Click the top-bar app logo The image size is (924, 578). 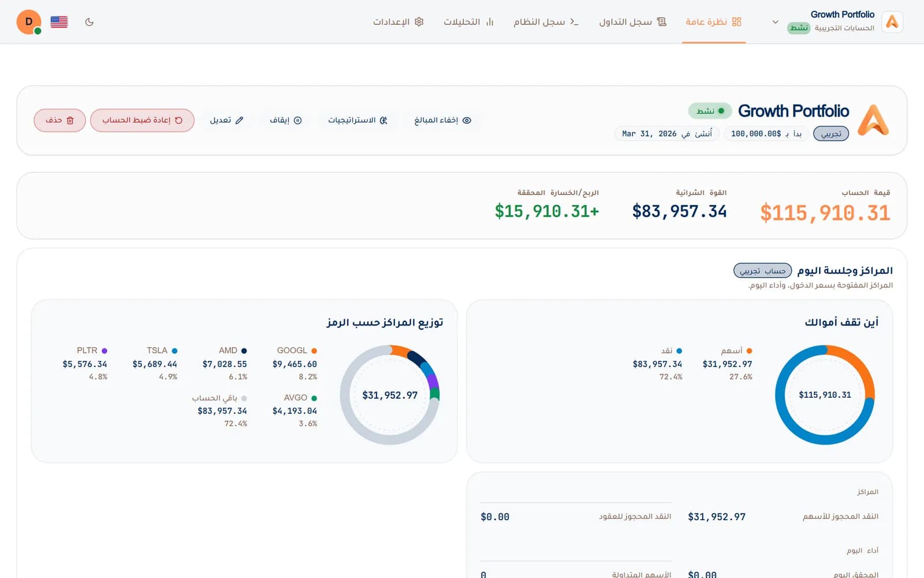(x=892, y=22)
